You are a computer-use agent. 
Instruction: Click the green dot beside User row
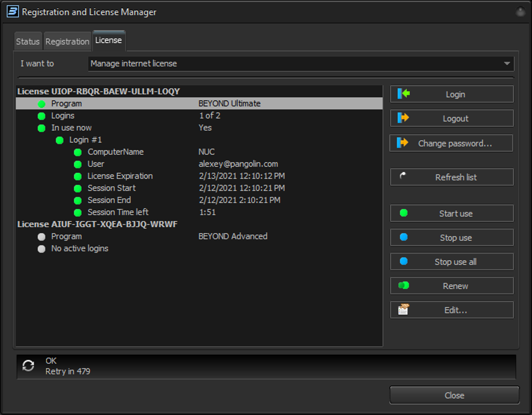pos(78,164)
